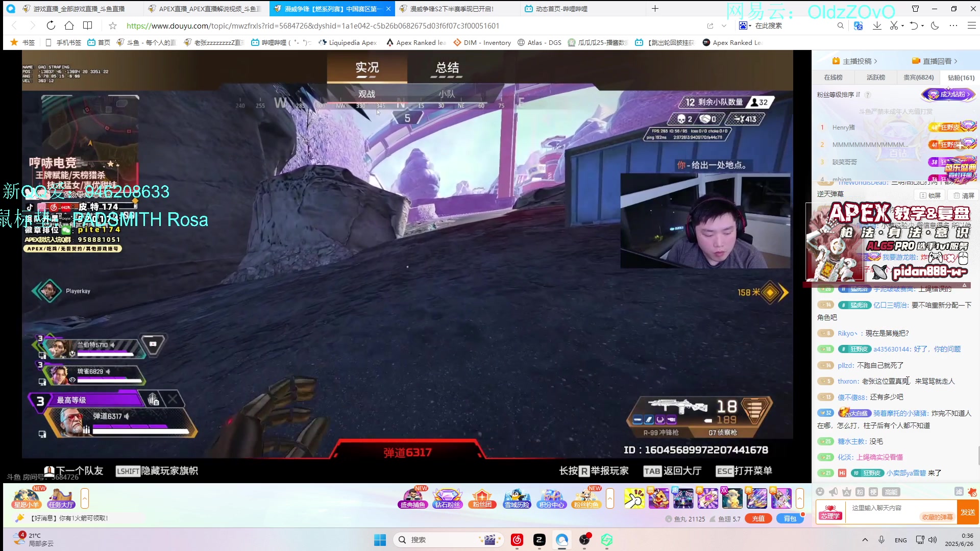The width and height of the screenshot is (980, 551).
Task: Switch to the 贵宾(6824) tab
Action: 919,78
